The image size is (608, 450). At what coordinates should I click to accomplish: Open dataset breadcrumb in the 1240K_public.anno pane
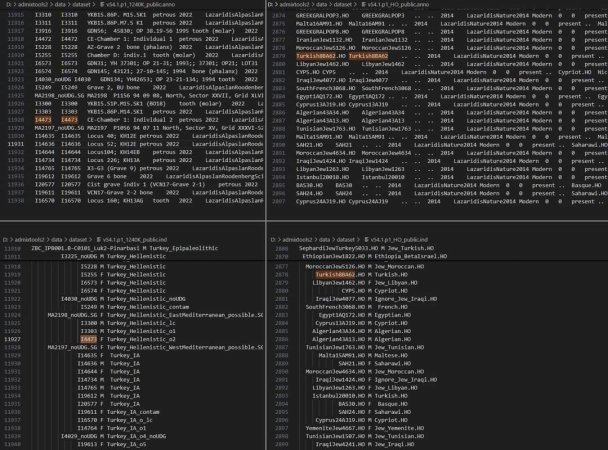click(82, 5)
